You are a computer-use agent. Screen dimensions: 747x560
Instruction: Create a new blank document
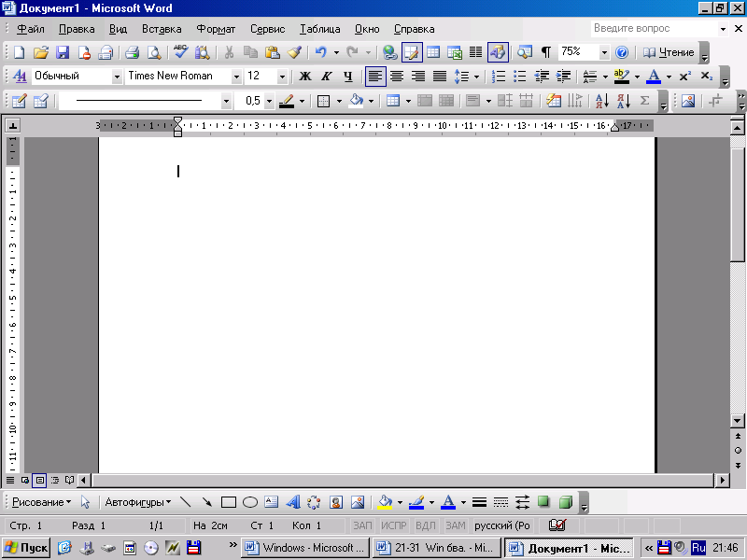pos(19,52)
